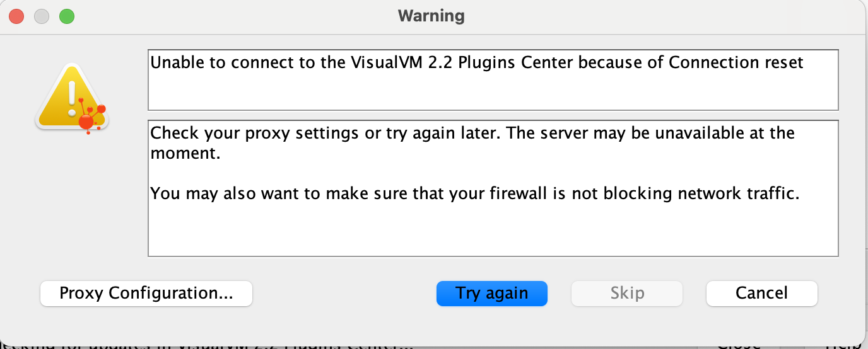Click the Warning title bar text
Screen dimensions: 868x349
tap(431, 16)
